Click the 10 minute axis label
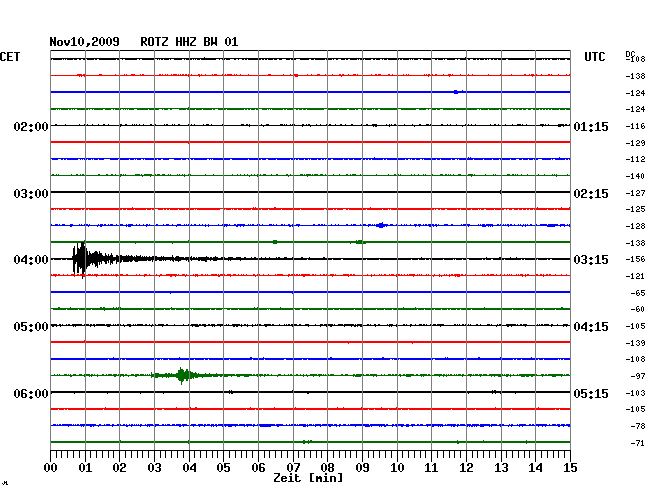Screen dimensions: 650x494 click(397, 468)
